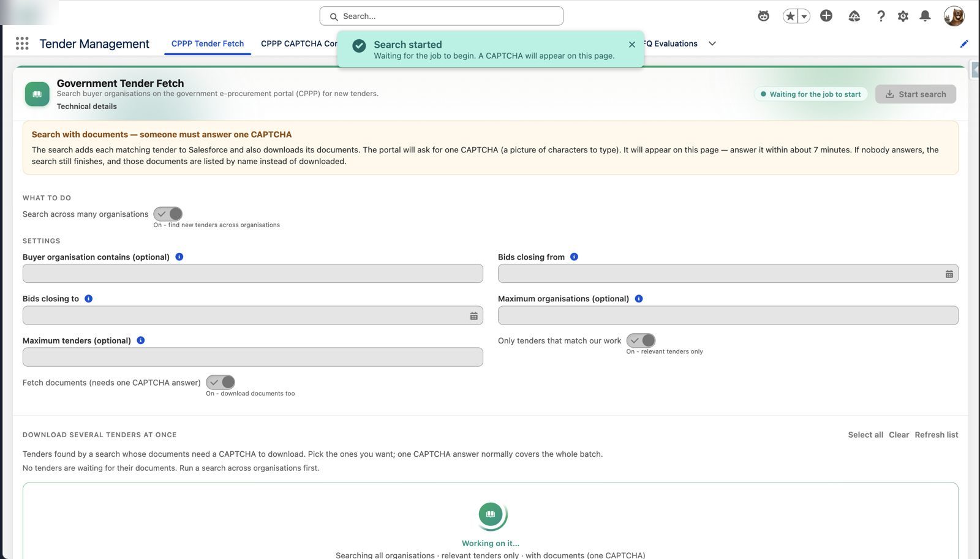The width and height of the screenshot is (980, 559).
Task: Open the CPPP CAPTCHA tab
Action: [x=299, y=43]
